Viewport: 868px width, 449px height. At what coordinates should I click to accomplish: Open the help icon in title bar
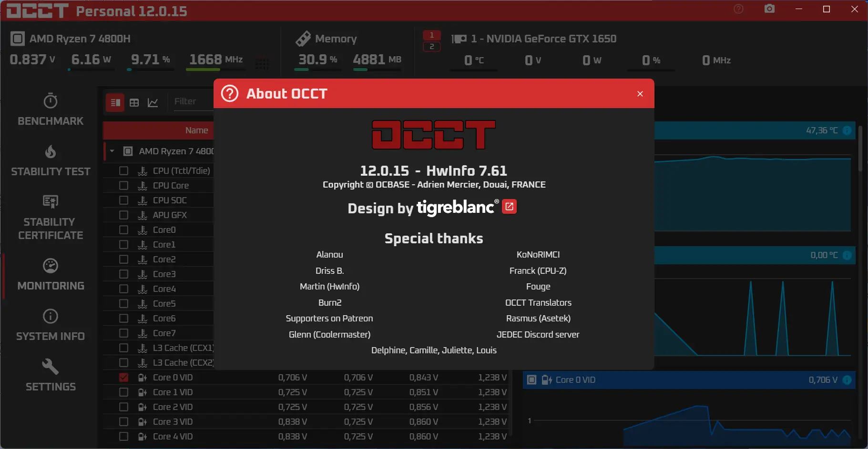pos(738,9)
